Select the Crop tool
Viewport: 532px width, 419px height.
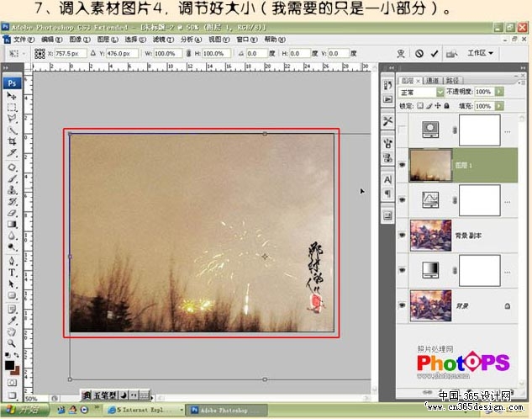(12, 141)
